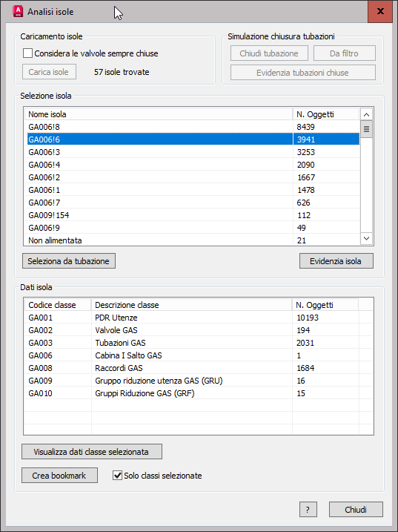Click the island list scroll down arrow
Image resolution: width=398 pixels, height=532 pixels.
coord(366,238)
